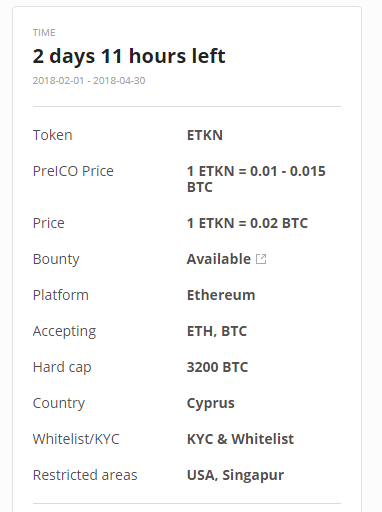Click the USA, Singapur restricted areas value

pyautogui.click(x=235, y=475)
